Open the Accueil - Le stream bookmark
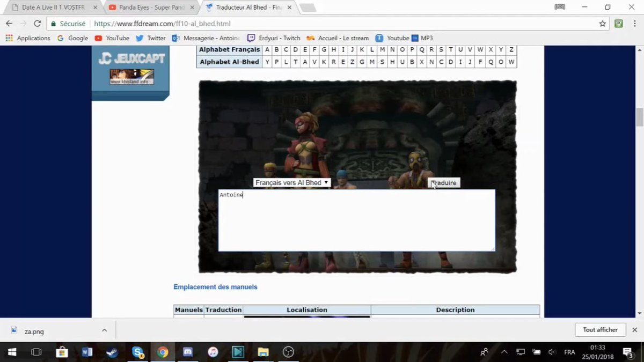The width and height of the screenshot is (644, 362). (338, 38)
